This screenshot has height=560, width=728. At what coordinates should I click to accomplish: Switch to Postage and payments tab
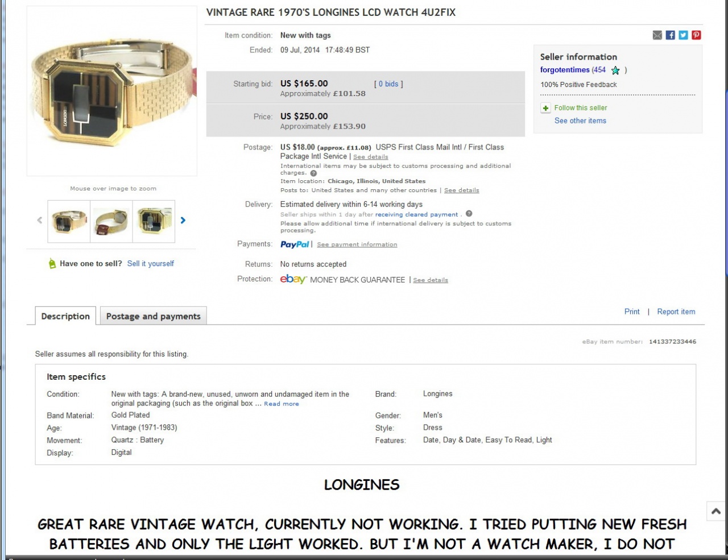pyautogui.click(x=154, y=316)
